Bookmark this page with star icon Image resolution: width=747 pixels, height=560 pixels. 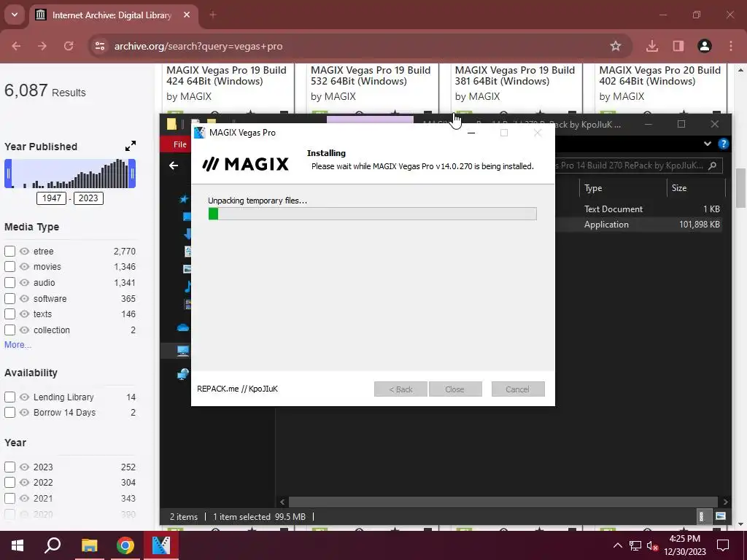click(616, 46)
